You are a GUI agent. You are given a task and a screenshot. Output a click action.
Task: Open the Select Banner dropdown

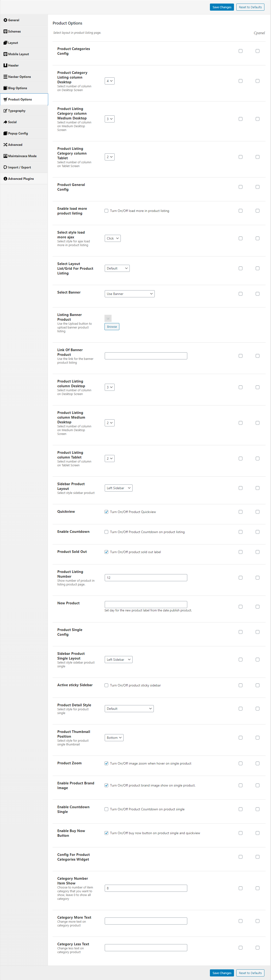point(130,294)
